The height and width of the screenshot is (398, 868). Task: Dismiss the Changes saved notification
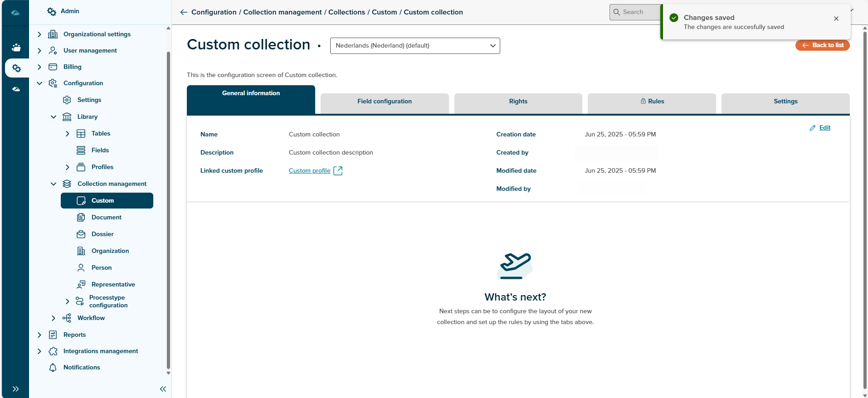836,19
